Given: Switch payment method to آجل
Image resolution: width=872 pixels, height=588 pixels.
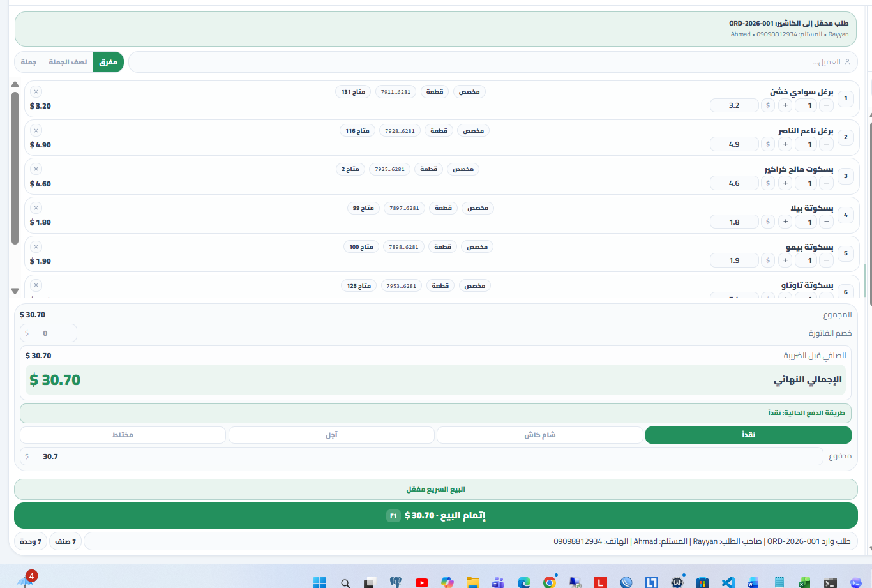Looking at the screenshot, I should point(331,435).
